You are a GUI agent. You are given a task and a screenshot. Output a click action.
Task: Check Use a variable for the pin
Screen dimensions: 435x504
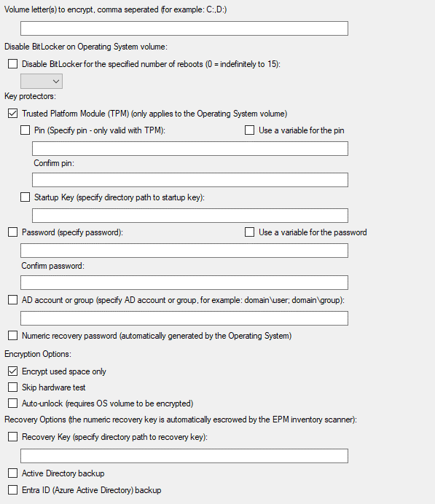(249, 130)
